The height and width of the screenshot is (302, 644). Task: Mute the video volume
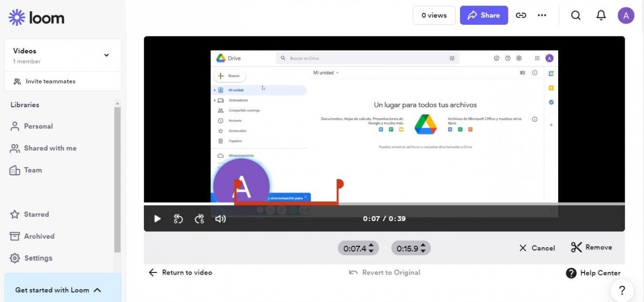tap(220, 219)
